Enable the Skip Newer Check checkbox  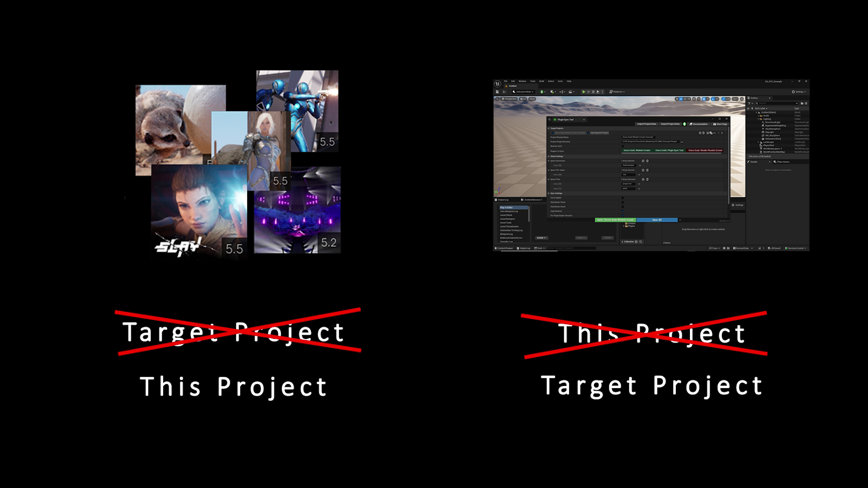tap(623, 202)
